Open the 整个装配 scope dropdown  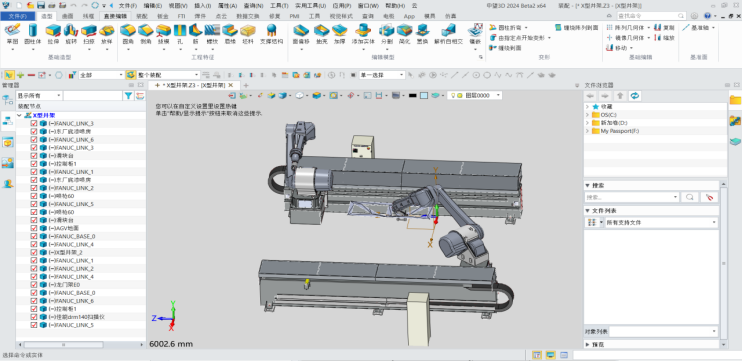[168, 75]
